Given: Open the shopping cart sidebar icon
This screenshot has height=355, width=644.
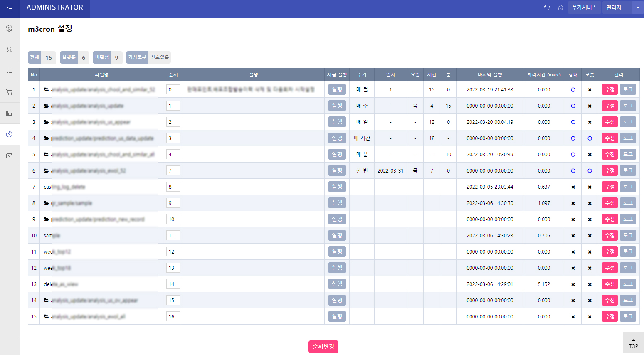Looking at the screenshot, I should [x=9, y=92].
